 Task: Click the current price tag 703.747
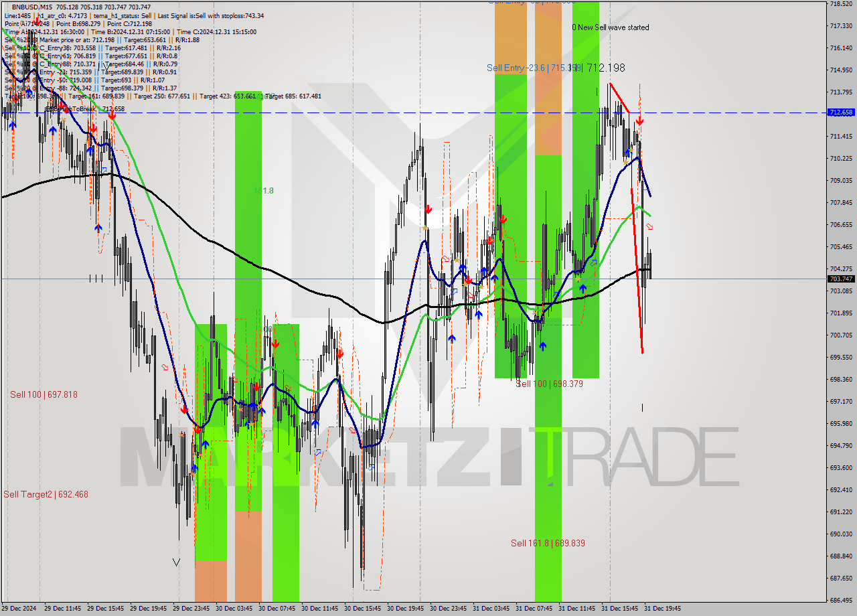point(841,279)
